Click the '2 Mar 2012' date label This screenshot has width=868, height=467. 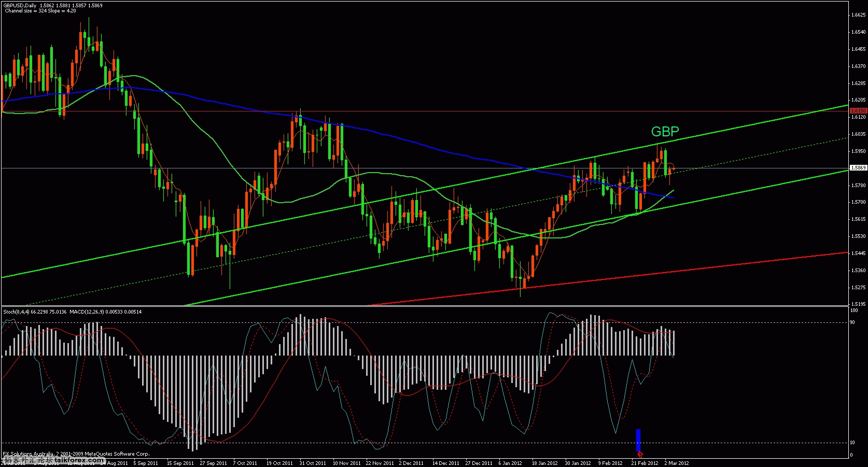(x=677, y=463)
